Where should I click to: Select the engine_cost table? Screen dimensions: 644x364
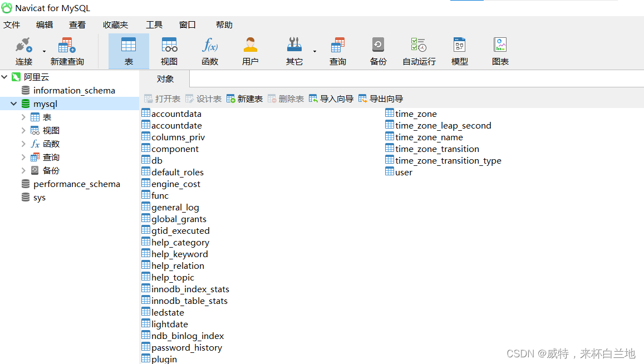click(171, 184)
